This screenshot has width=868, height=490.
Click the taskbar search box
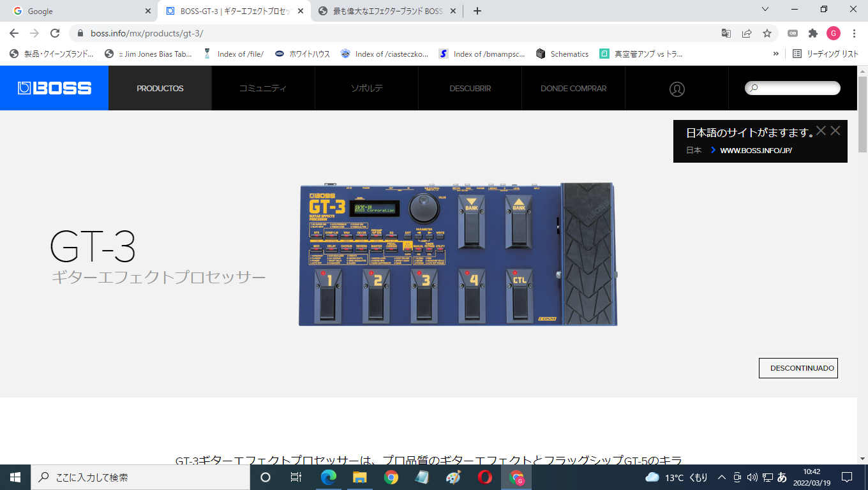[140, 477]
